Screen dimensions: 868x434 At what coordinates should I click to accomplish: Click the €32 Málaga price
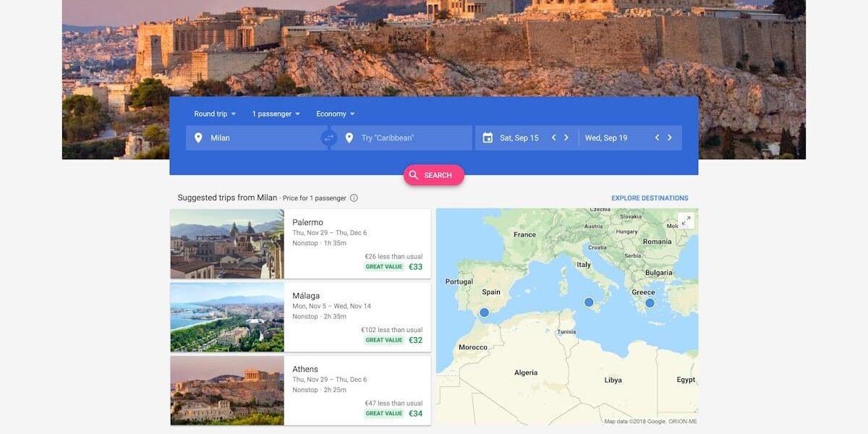click(x=415, y=340)
